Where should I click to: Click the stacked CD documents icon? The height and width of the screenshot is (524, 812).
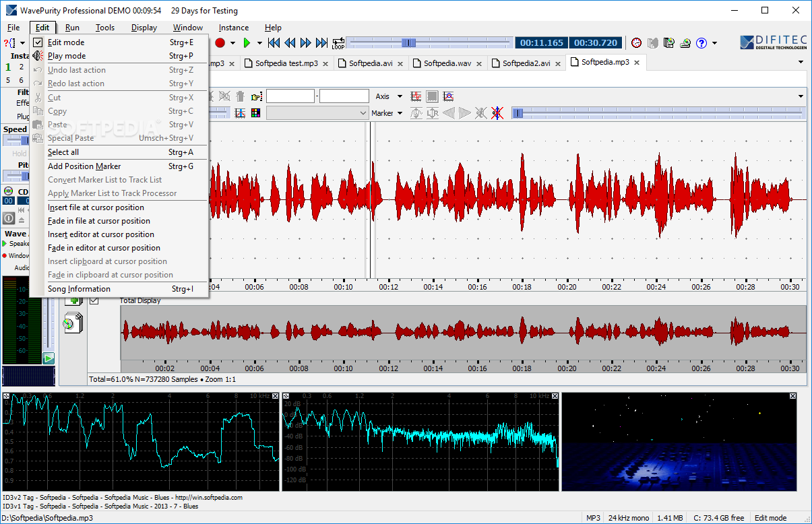pyautogui.click(x=72, y=323)
